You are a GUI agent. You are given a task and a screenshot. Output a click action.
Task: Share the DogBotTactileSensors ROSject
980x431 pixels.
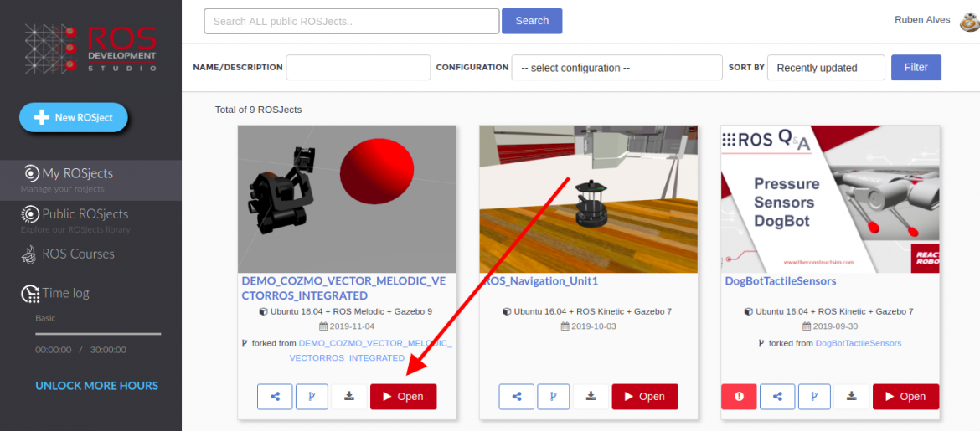point(777,397)
